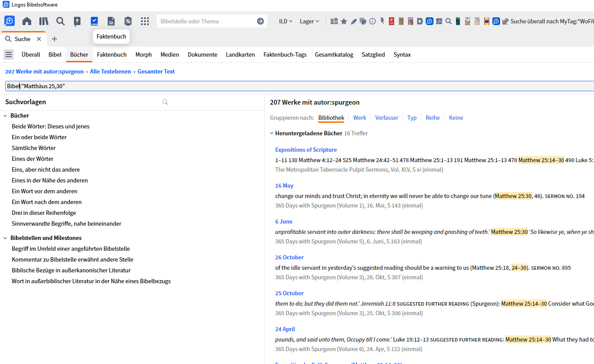This screenshot has height=364, width=594.
Task: Select template 'Ein Wort vor dem anderen'
Action: (45, 191)
